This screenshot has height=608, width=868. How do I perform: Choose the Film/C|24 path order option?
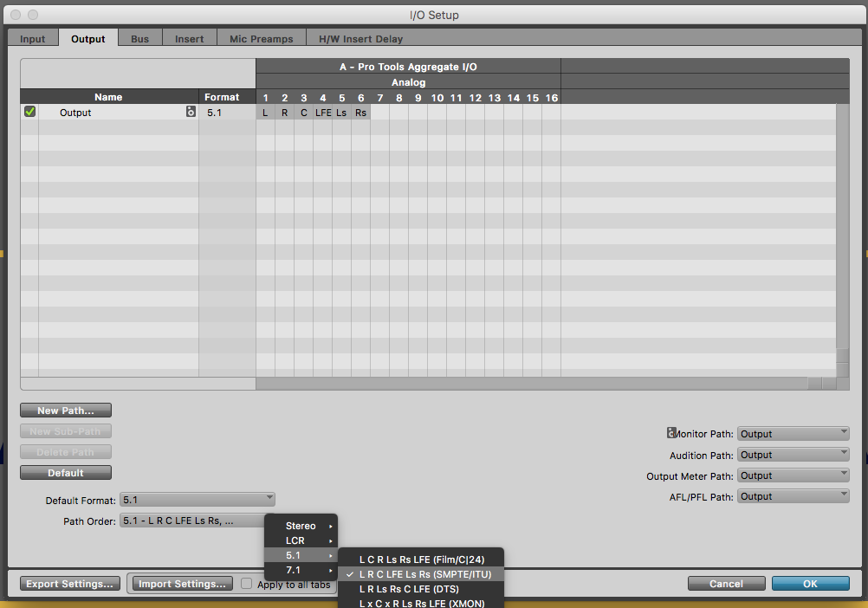click(420, 559)
